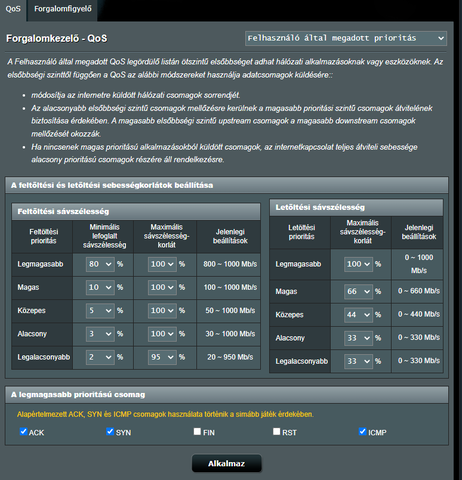462x480 pixels.
Task: Open Legalacsonyabb download limit dropdown (33)
Action: coord(358,361)
